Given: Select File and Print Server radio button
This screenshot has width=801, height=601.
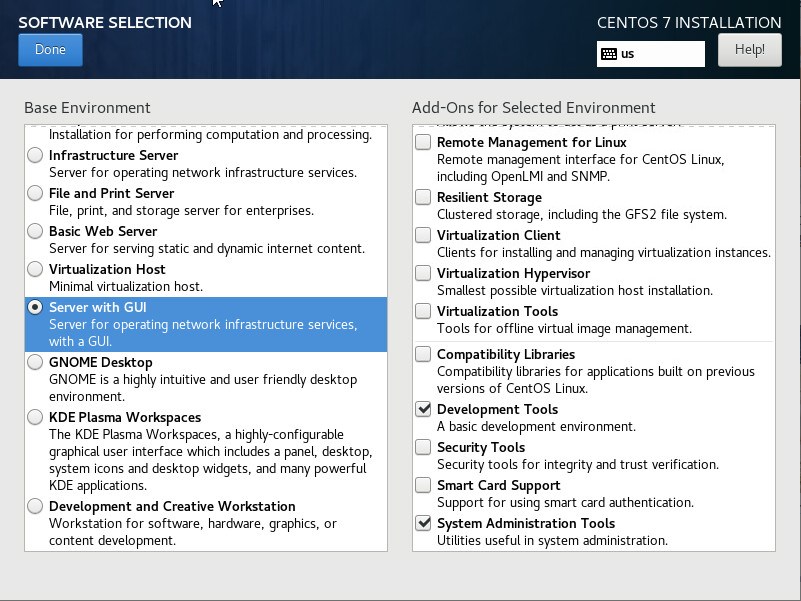Looking at the screenshot, I should point(35,193).
